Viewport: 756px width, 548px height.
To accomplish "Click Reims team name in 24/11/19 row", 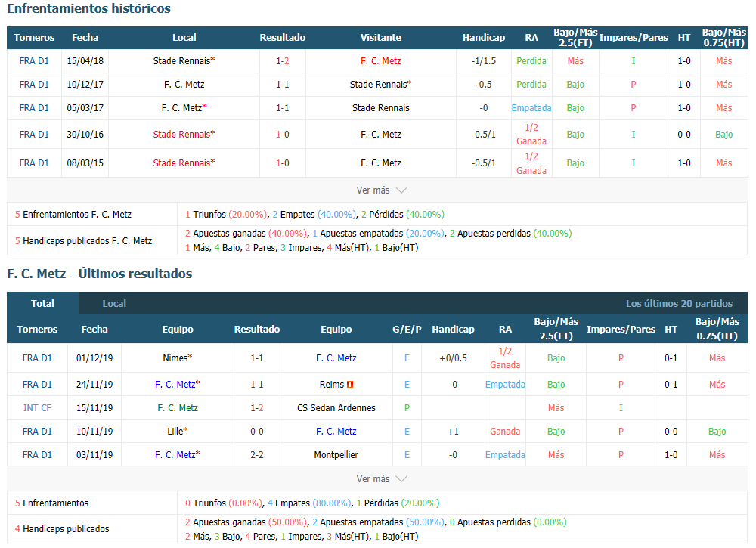I will click(x=332, y=385).
